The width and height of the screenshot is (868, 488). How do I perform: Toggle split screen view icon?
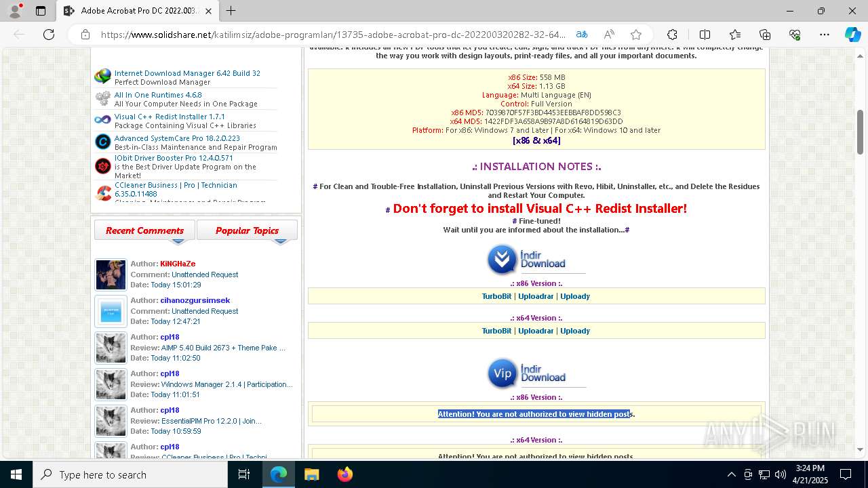pos(705,35)
